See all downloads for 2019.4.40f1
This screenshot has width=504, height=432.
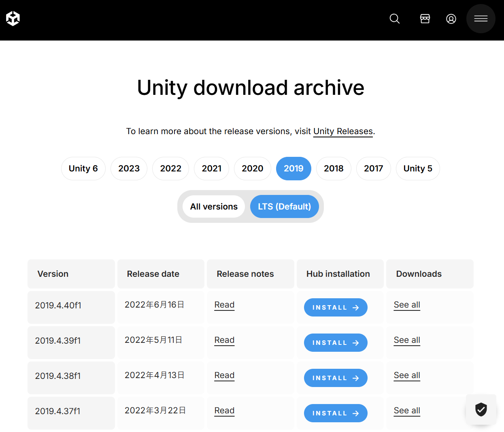[x=407, y=305]
